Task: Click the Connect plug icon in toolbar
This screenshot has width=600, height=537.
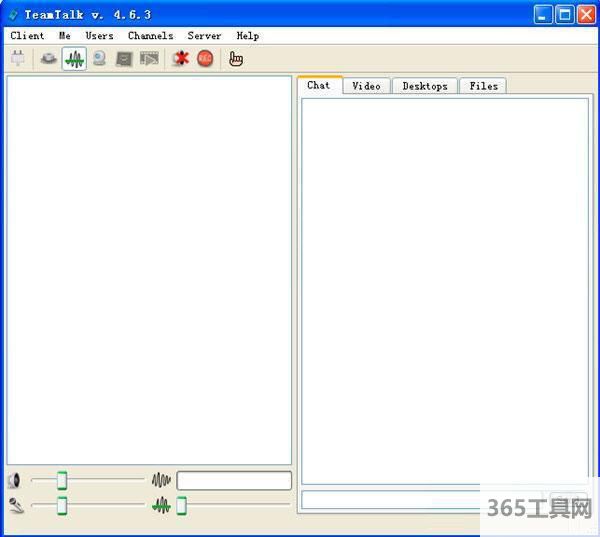Action: tap(18, 59)
